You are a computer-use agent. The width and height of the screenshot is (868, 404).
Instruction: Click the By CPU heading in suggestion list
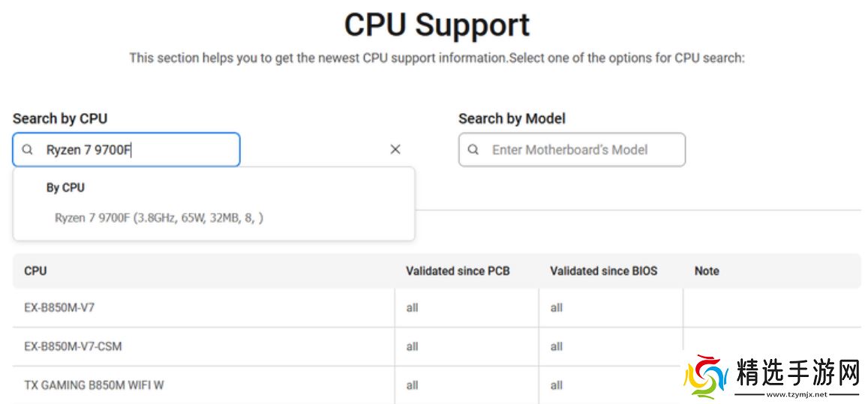(65, 187)
